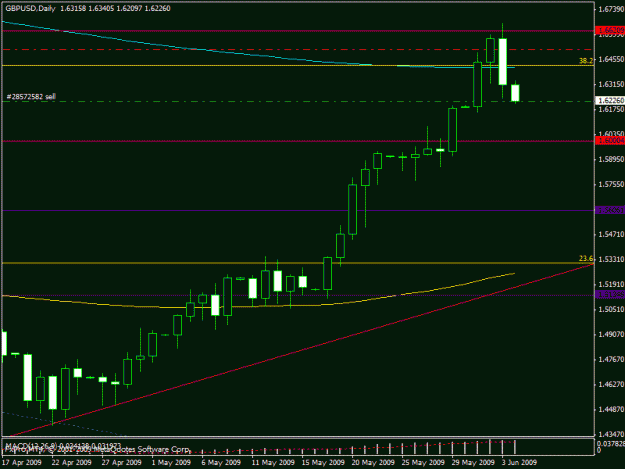The width and height of the screenshot is (625, 469).
Task: Select the #28572582 sell order label
Action: (31, 96)
